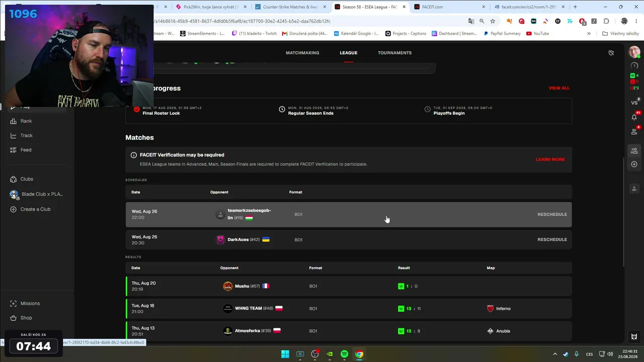Screen dimensions: 644x362
Task: Click the FACEIT icon at bottom right
Action: 634,336
